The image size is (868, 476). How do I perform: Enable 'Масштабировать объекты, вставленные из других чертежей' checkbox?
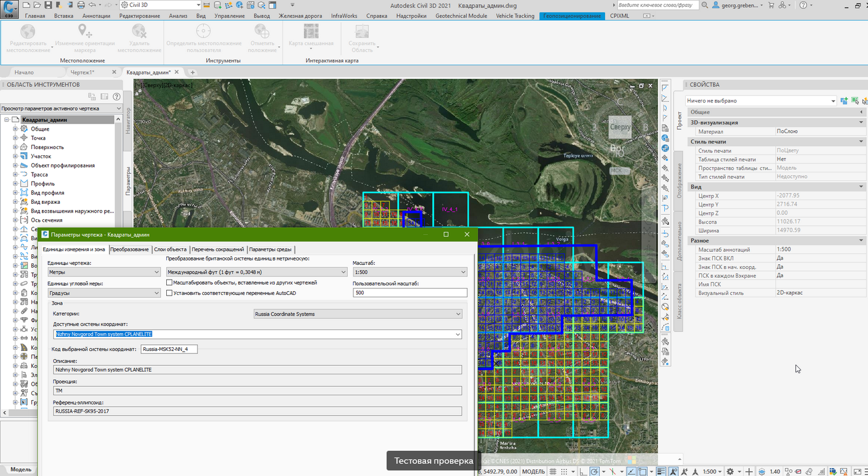[169, 283]
